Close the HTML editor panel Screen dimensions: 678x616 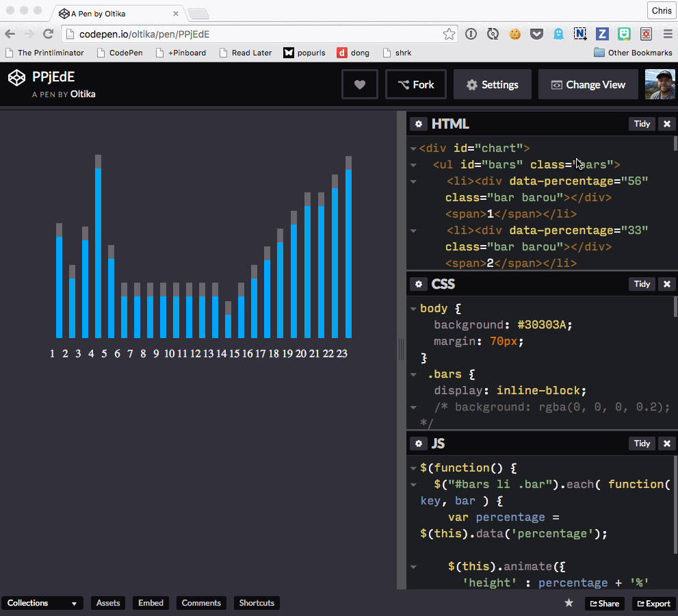point(667,124)
